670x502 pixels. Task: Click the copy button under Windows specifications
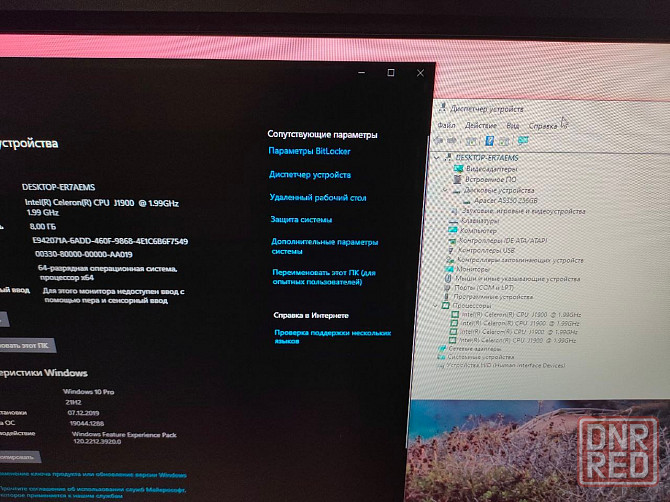(x=19, y=457)
